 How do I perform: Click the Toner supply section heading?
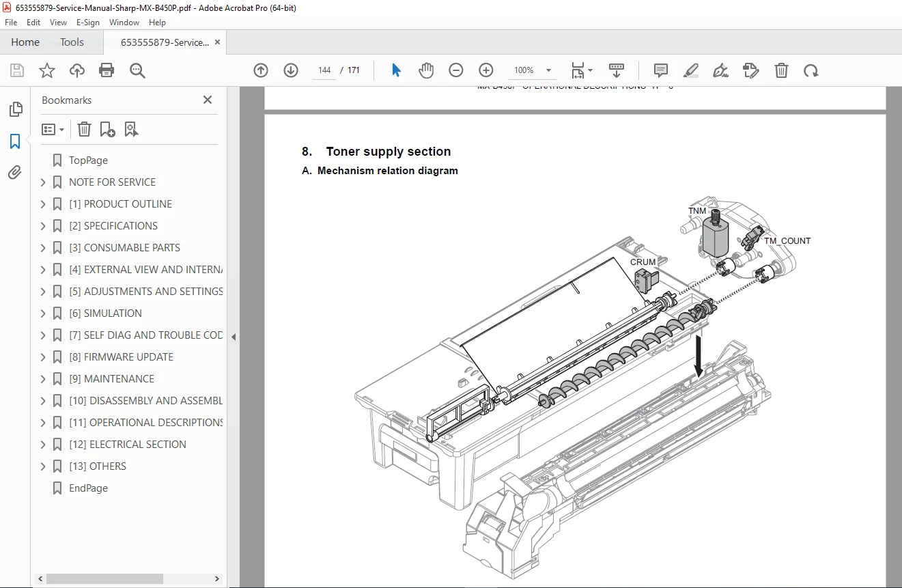[376, 152]
